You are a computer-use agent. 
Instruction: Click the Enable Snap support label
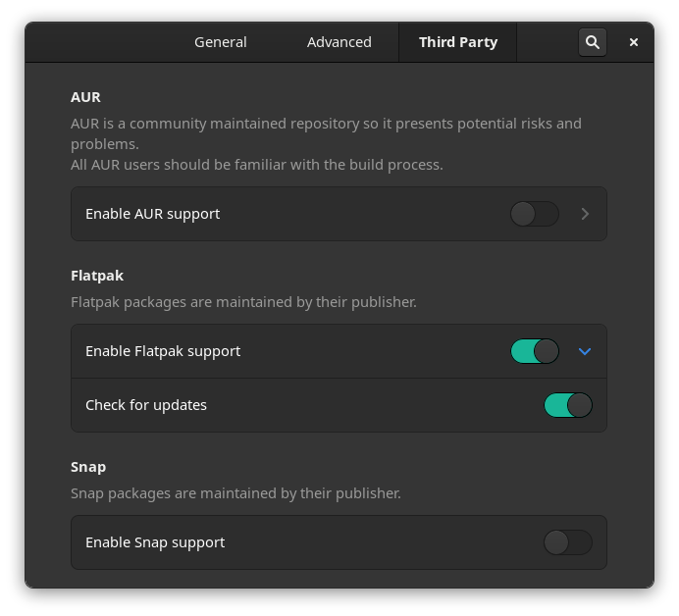tap(155, 542)
